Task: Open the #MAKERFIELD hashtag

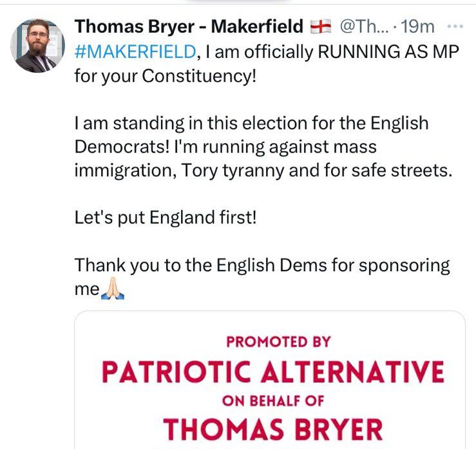Action: [135, 52]
